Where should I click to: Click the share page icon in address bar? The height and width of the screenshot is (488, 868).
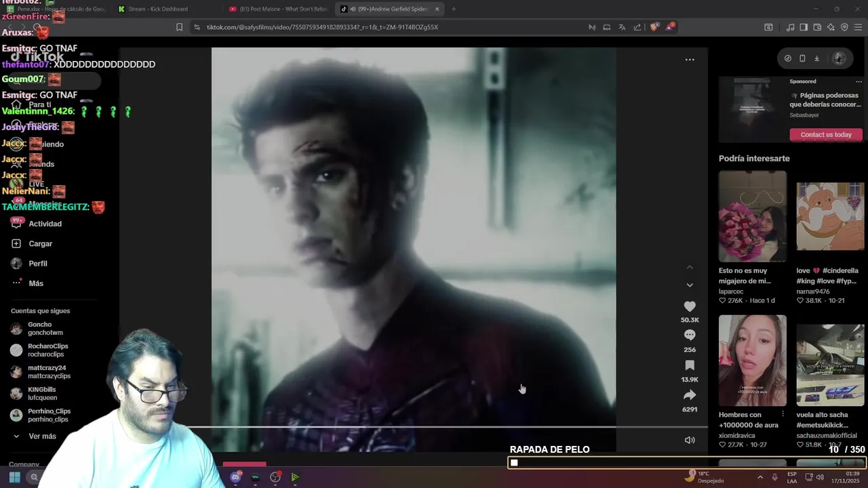point(637,27)
